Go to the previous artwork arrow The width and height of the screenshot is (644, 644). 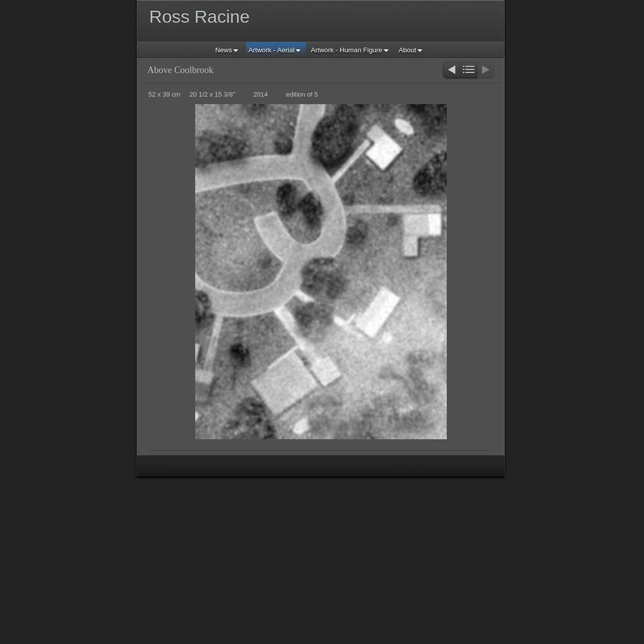click(x=451, y=70)
